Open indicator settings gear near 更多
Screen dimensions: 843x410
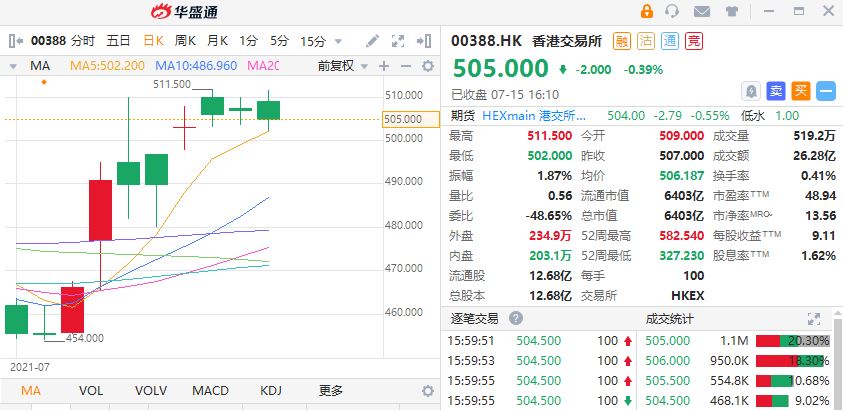[x=428, y=391]
